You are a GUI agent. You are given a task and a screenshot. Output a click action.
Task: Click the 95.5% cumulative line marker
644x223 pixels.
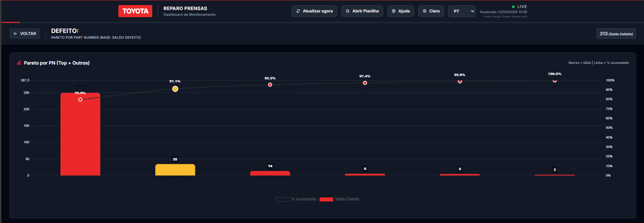pyautogui.click(x=270, y=85)
